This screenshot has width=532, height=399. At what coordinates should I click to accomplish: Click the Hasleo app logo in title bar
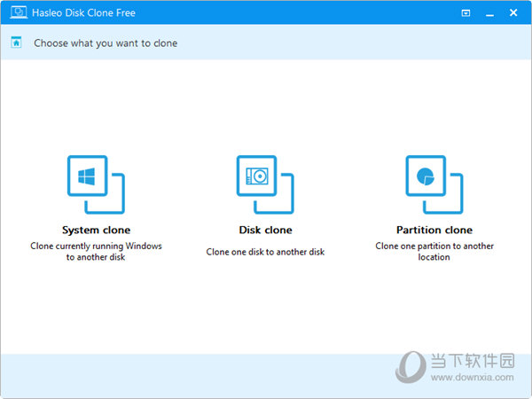click(x=19, y=12)
